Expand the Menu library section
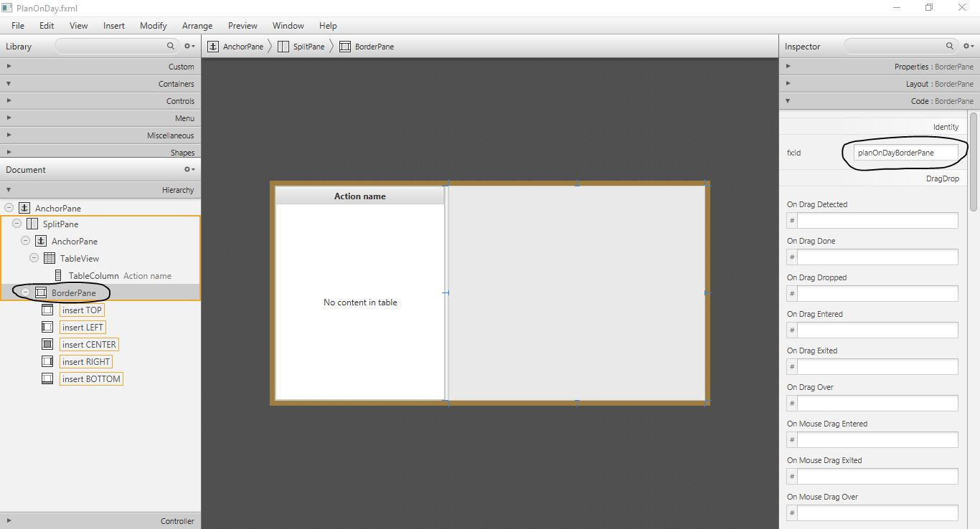Image resolution: width=980 pixels, height=529 pixels. pos(100,118)
